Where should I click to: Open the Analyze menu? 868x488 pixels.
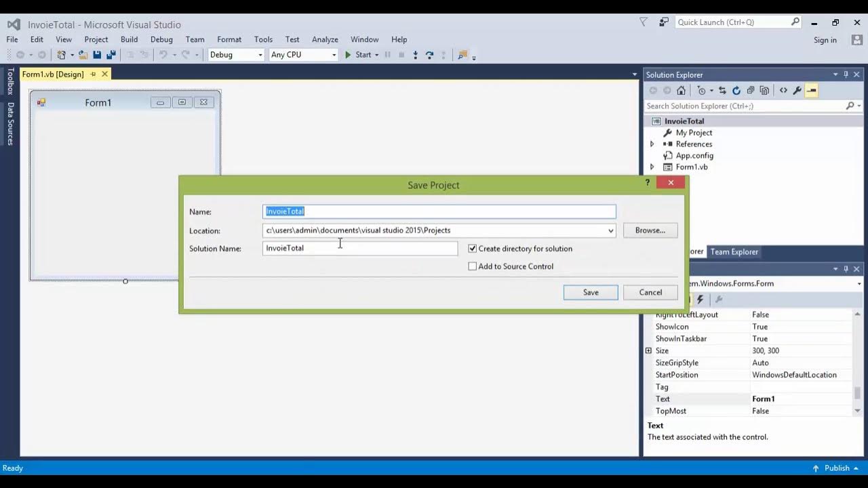pyautogui.click(x=325, y=39)
